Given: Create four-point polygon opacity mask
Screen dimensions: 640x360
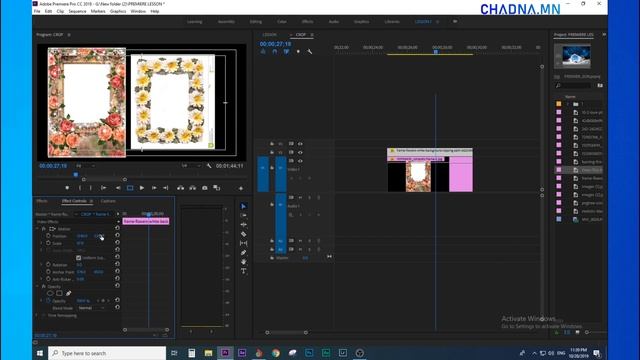Looking at the screenshot, I should (x=60, y=293).
